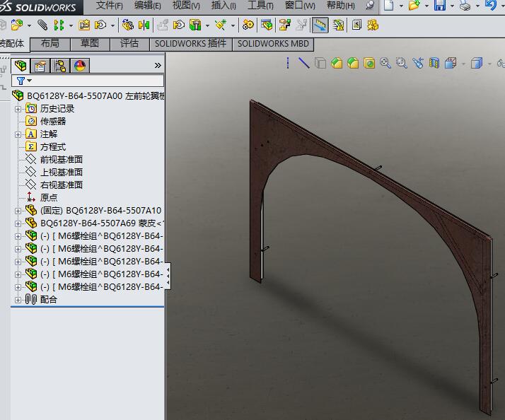This screenshot has height=420, width=505.
Task: Switch to the SOLIDWORKS MBD tab
Action: pyautogui.click(x=272, y=44)
